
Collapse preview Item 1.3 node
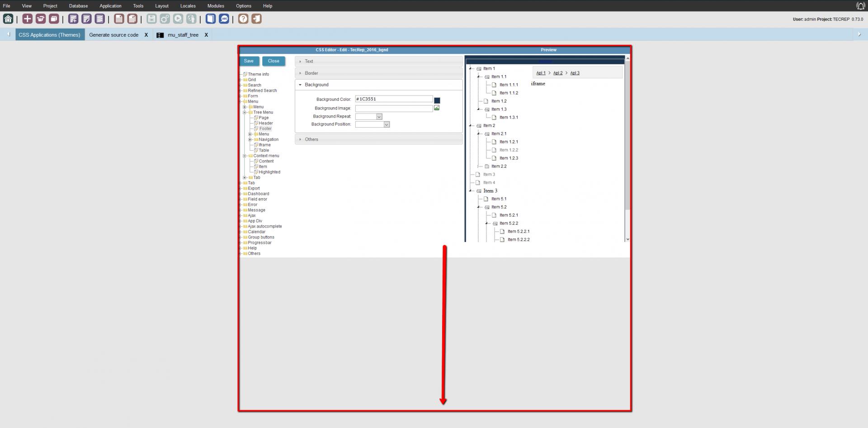point(478,109)
